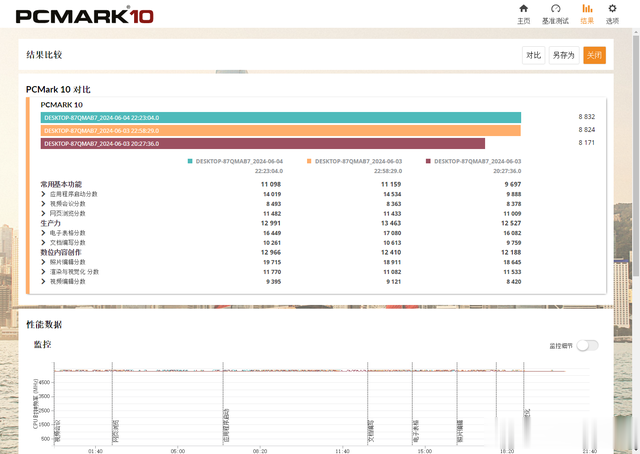
Task: Click the overall score 8 171
Action: click(x=587, y=143)
